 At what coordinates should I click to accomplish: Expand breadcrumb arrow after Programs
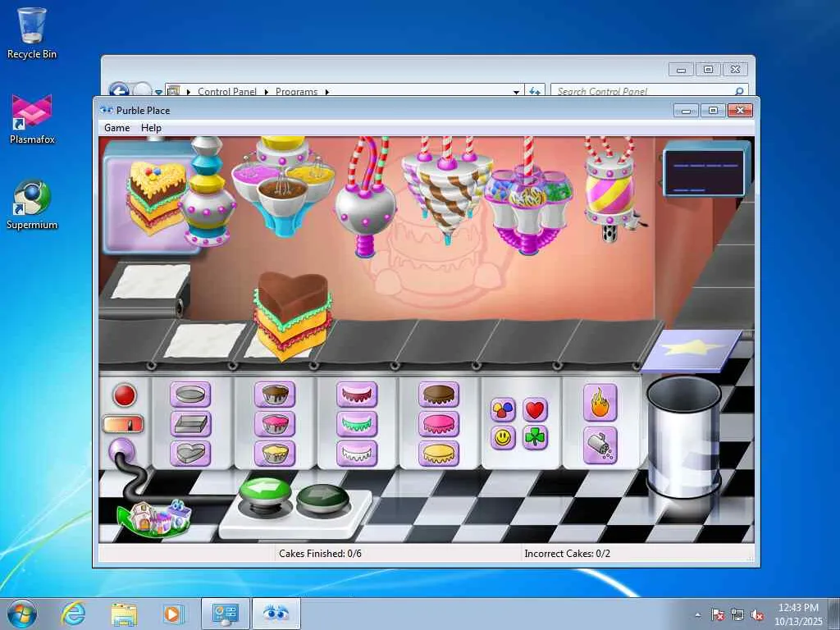[326, 92]
